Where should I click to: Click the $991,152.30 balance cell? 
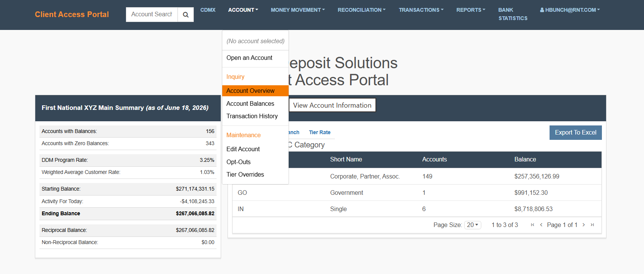[531, 193]
